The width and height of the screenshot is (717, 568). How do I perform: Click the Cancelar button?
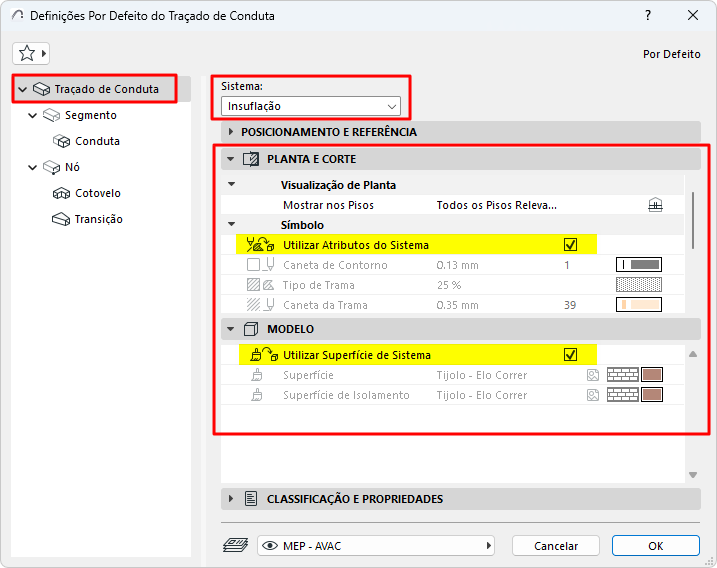(556, 546)
